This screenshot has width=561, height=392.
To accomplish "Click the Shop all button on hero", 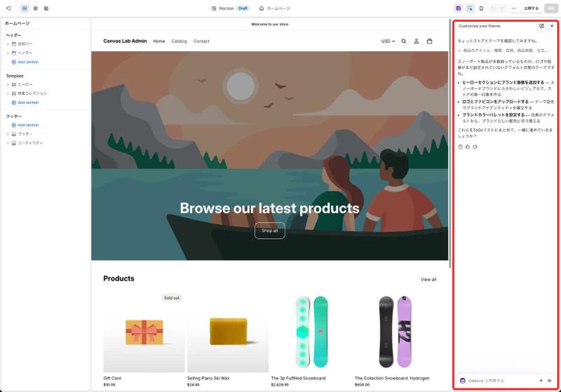I will click(x=270, y=231).
